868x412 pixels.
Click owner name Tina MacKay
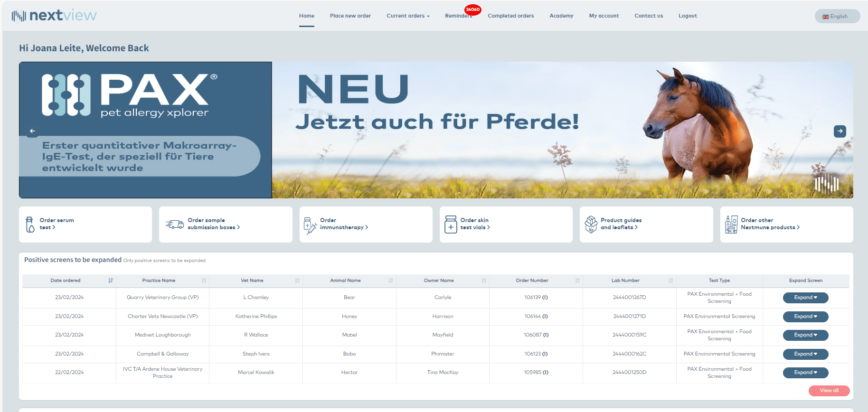click(443, 373)
